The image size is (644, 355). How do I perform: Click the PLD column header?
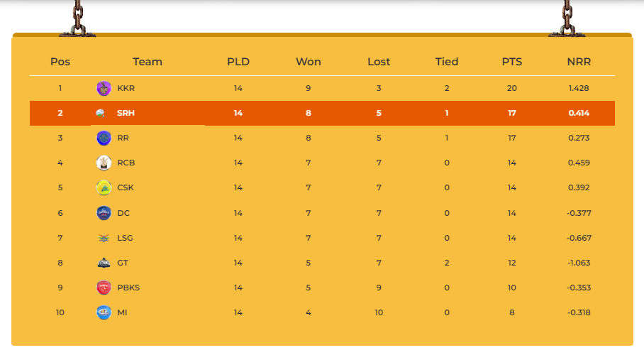[238, 62]
